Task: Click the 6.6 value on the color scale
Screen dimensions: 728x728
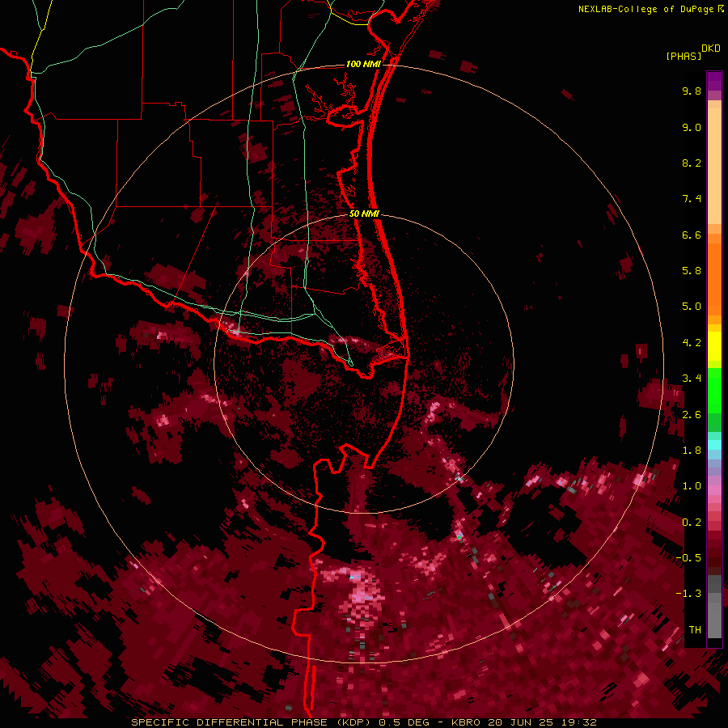Action: pos(692,235)
